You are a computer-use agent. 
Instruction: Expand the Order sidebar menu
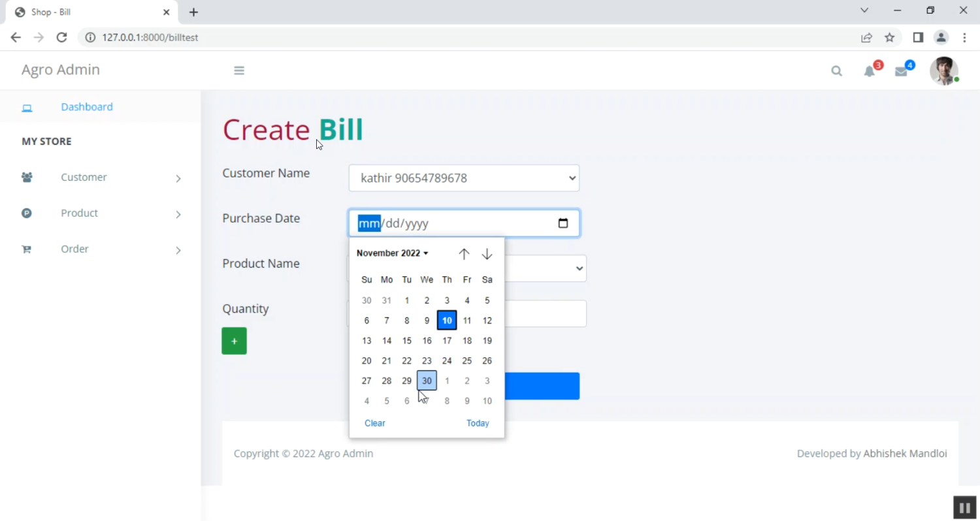pyautogui.click(x=100, y=249)
